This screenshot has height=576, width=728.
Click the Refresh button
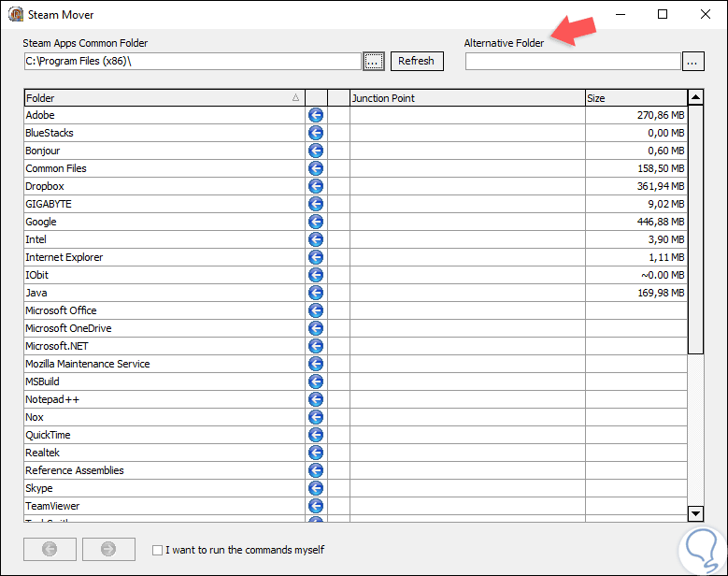point(417,61)
